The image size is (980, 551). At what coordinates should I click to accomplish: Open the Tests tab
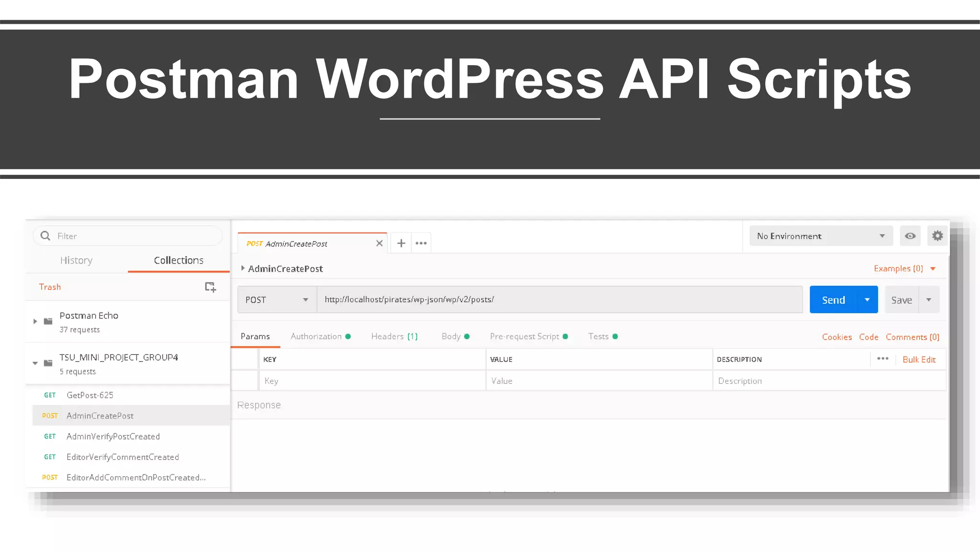[x=603, y=336]
